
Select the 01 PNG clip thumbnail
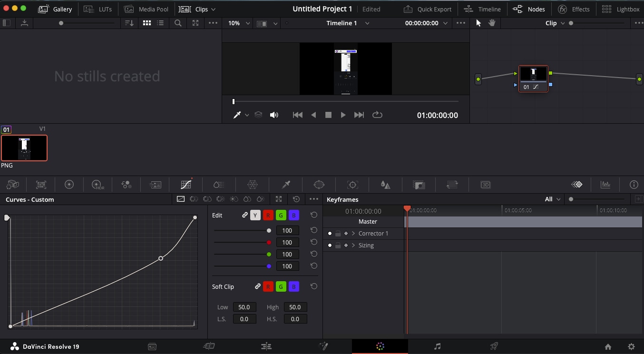click(x=24, y=148)
